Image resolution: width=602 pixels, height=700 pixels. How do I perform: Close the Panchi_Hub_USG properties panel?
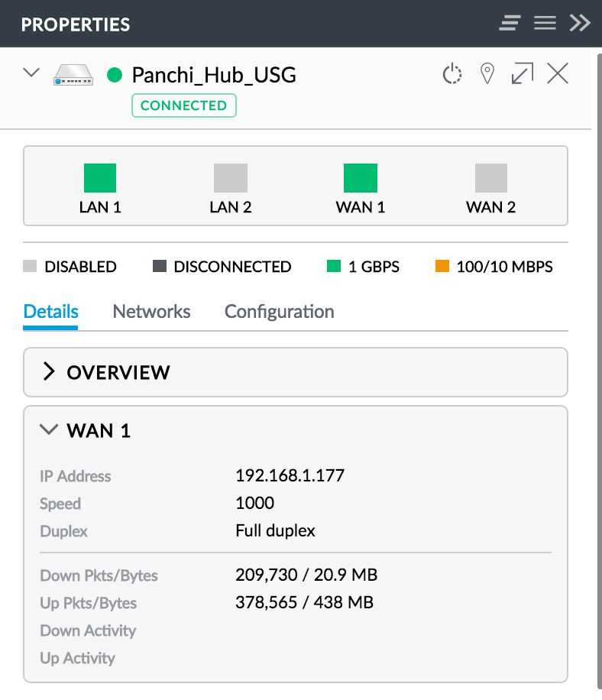[558, 74]
